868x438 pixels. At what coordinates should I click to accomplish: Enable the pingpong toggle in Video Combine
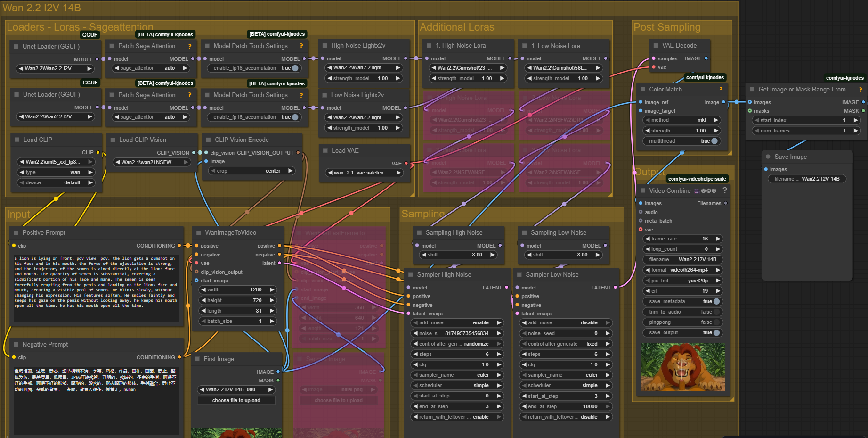tap(716, 322)
